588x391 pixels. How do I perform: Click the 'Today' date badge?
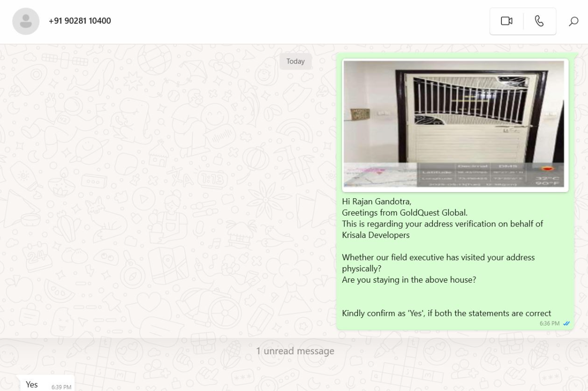tap(296, 61)
